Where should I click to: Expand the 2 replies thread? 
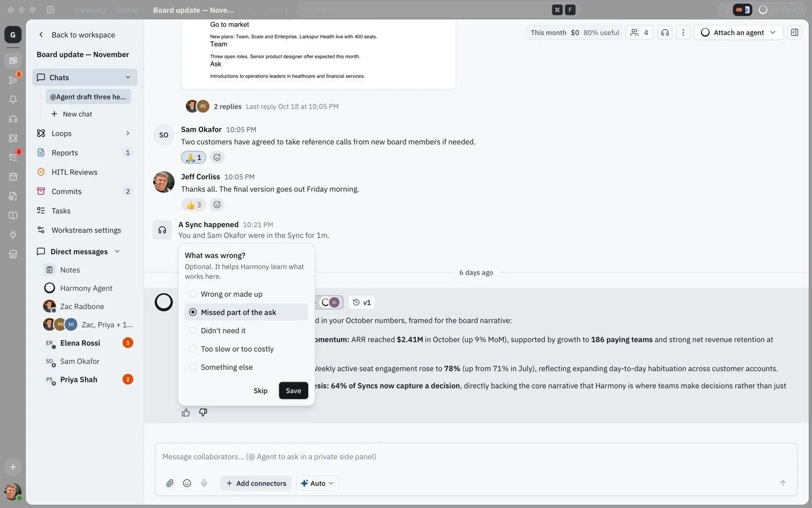pyautogui.click(x=228, y=106)
